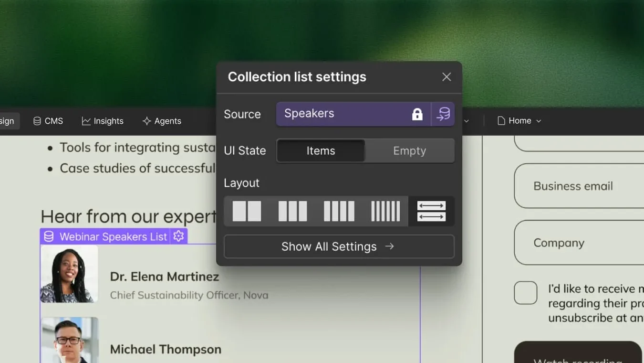
Task: Expand the Home page dropdown
Action: pyautogui.click(x=519, y=121)
